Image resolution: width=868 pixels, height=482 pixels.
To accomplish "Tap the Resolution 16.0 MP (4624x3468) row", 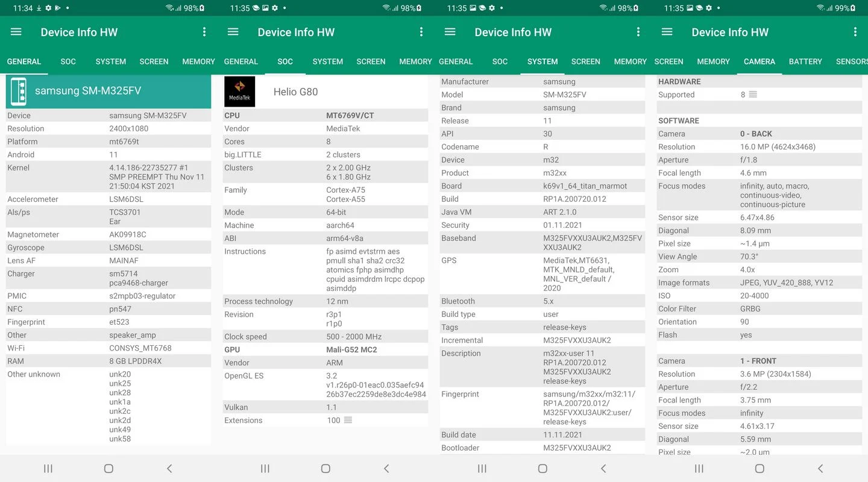I will 759,147.
